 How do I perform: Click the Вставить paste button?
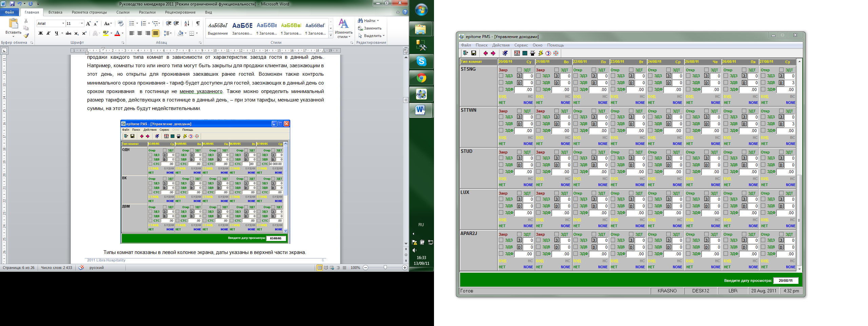[14, 27]
